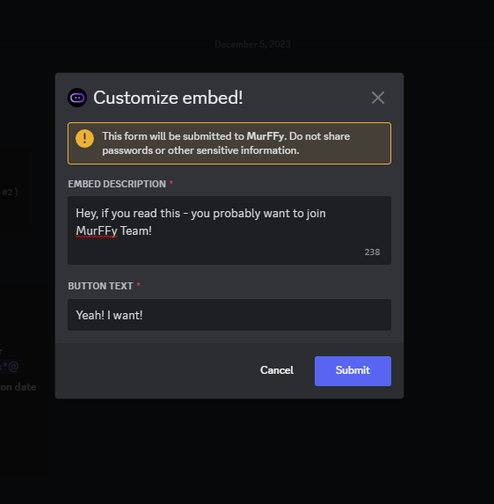Submit the embed form

pyautogui.click(x=353, y=371)
